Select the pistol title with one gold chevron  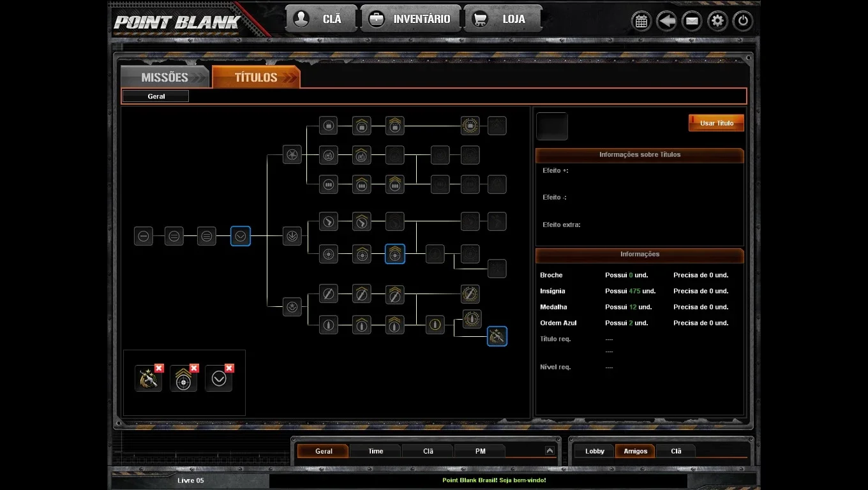coord(362,221)
